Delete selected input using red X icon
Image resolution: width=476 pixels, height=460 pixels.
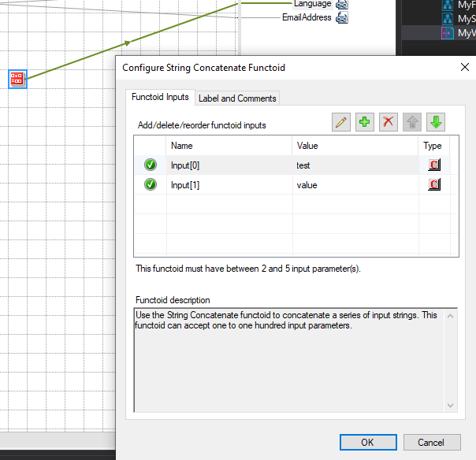(389, 122)
